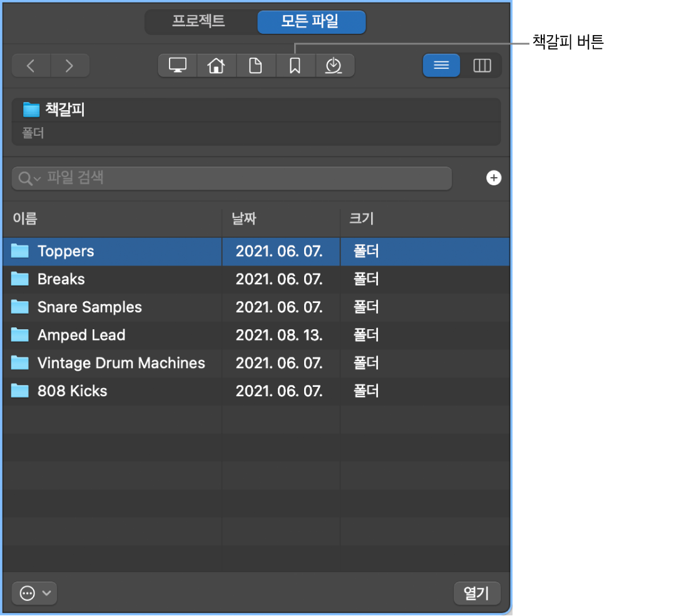Click the Snare Samples folder name
The width and height of the screenshot is (679, 616).
[89, 307]
